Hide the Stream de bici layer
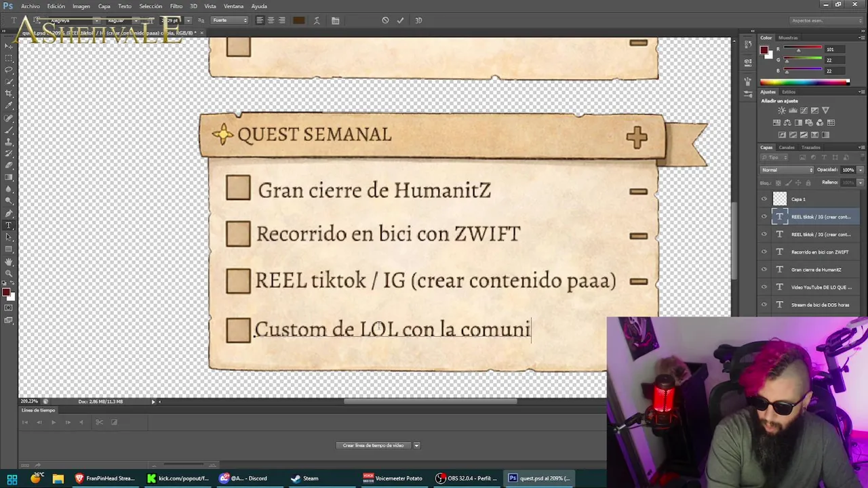 (x=764, y=305)
